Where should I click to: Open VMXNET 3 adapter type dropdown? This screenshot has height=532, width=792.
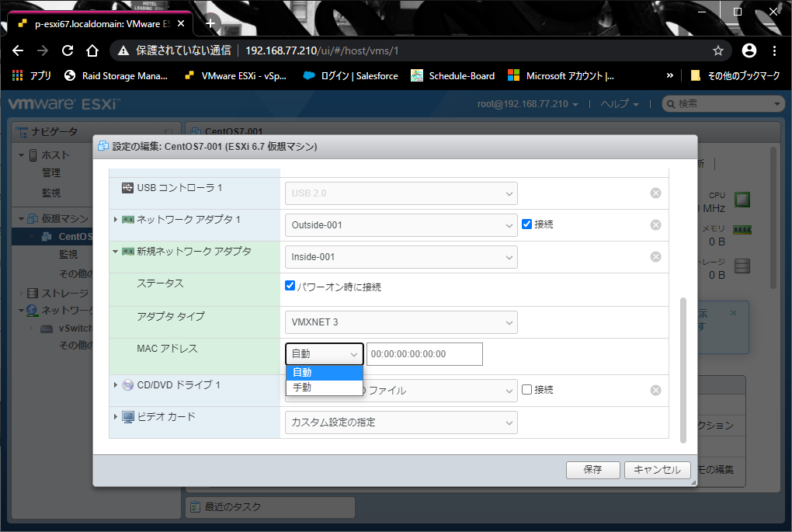[401, 322]
